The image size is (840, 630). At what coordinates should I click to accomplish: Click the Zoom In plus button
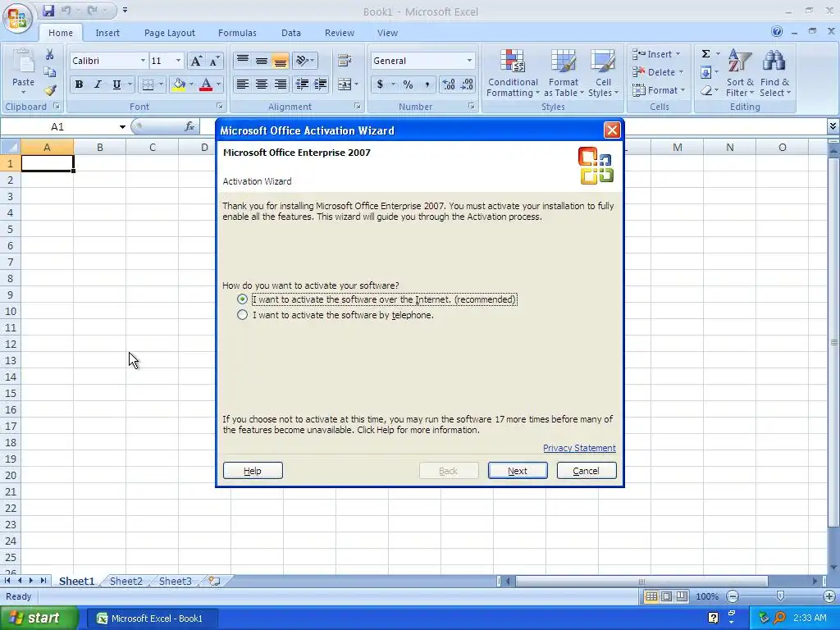point(829,596)
